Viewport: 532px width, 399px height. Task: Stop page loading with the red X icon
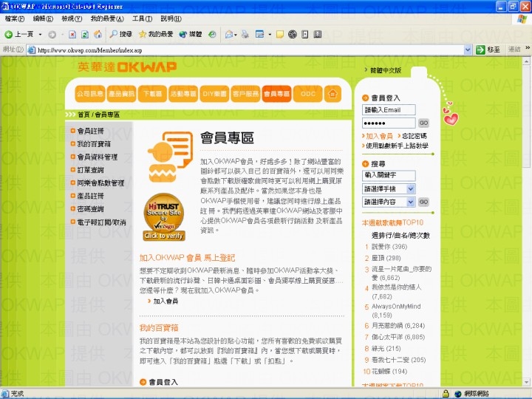72,34
